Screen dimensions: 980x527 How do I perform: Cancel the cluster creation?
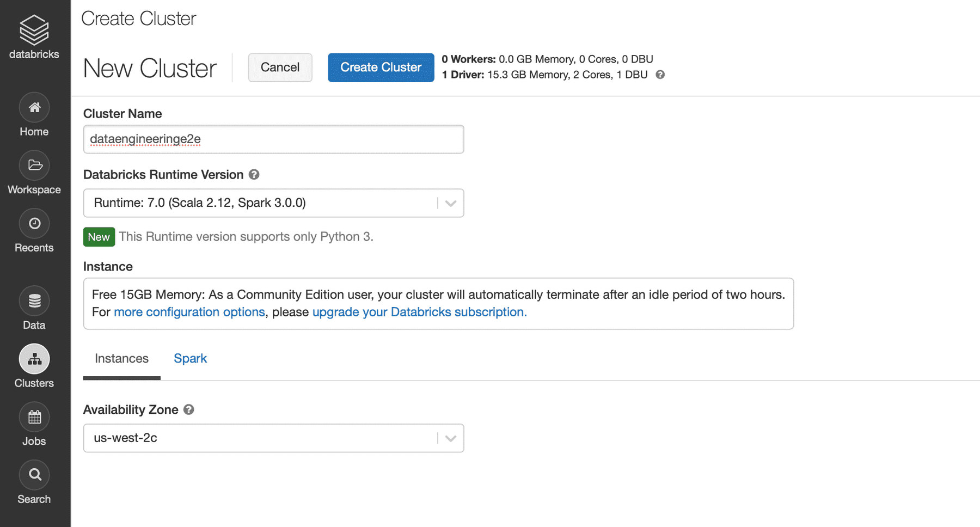coord(280,68)
